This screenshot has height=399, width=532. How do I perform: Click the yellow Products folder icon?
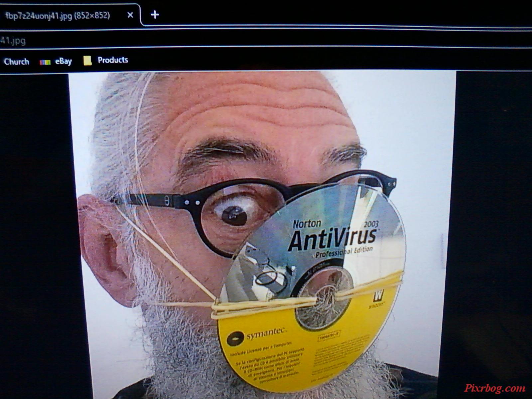click(x=87, y=61)
